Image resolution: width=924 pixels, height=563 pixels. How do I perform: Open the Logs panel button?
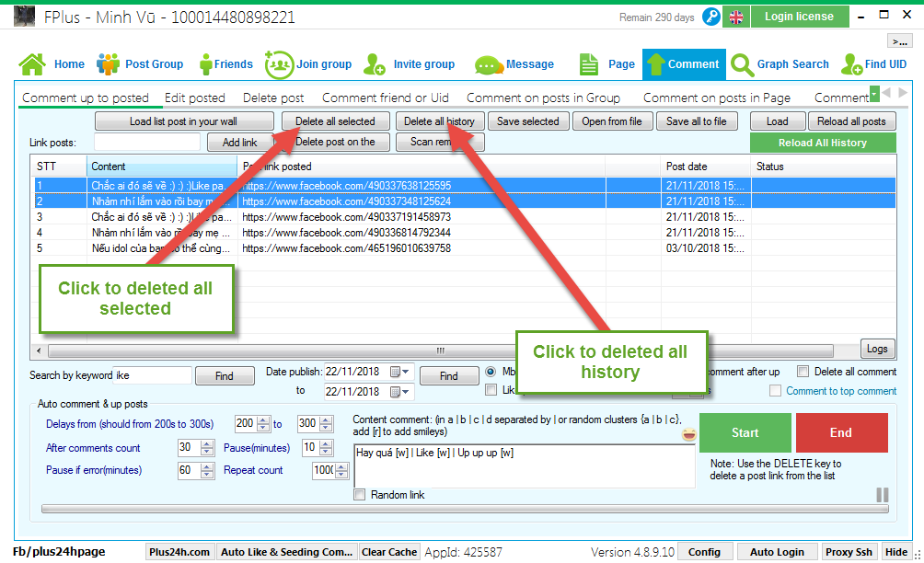[x=877, y=349]
